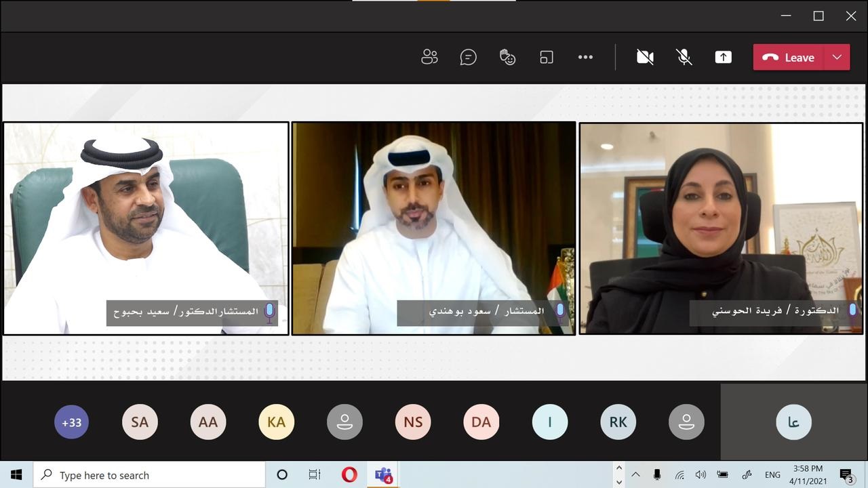Leave the meeting
868x488 pixels.
(789, 58)
